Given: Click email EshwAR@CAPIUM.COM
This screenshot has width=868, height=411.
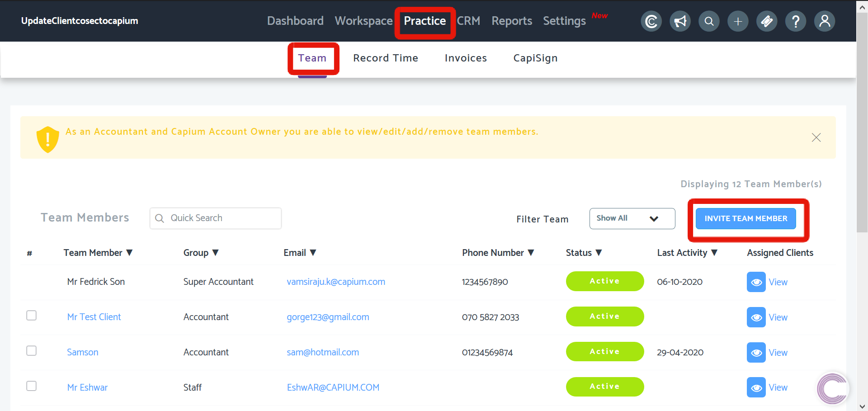Looking at the screenshot, I should [333, 387].
